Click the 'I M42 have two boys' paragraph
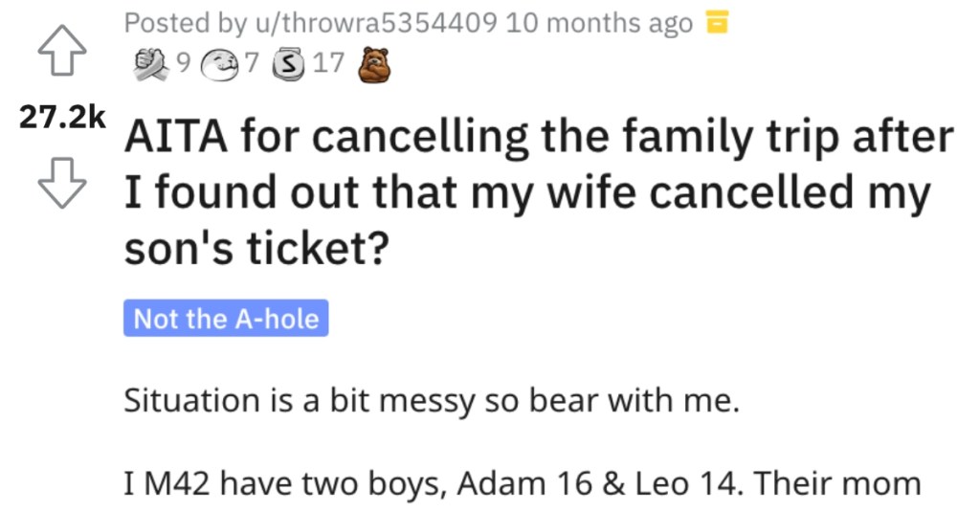Image resolution: width=980 pixels, height=512 pixels. click(523, 483)
